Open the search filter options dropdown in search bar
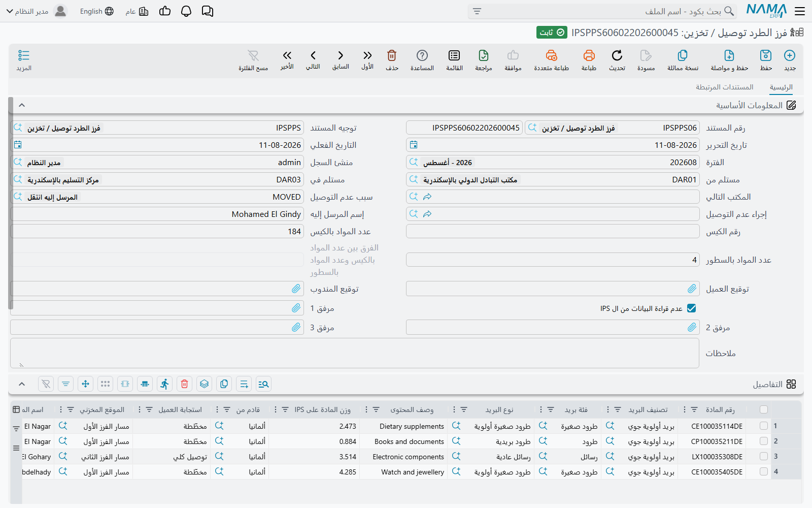This screenshot has width=812, height=508. coord(477,11)
